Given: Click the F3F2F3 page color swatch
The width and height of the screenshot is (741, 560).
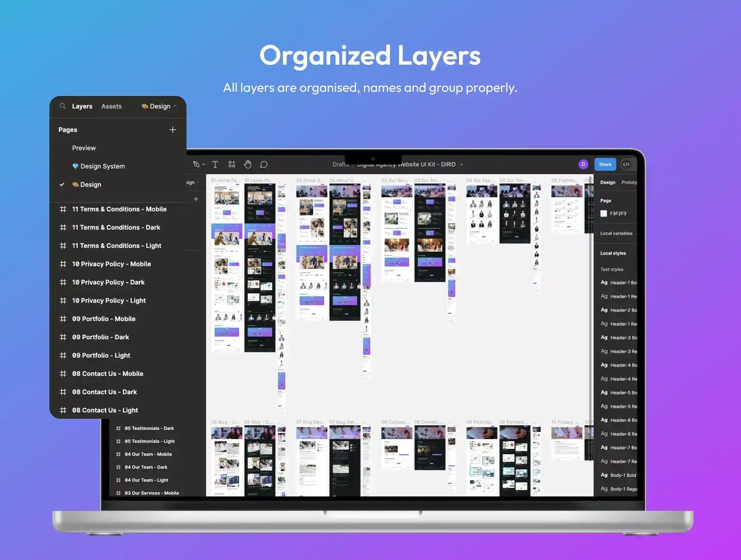Looking at the screenshot, I should pyautogui.click(x=604, y=213).
